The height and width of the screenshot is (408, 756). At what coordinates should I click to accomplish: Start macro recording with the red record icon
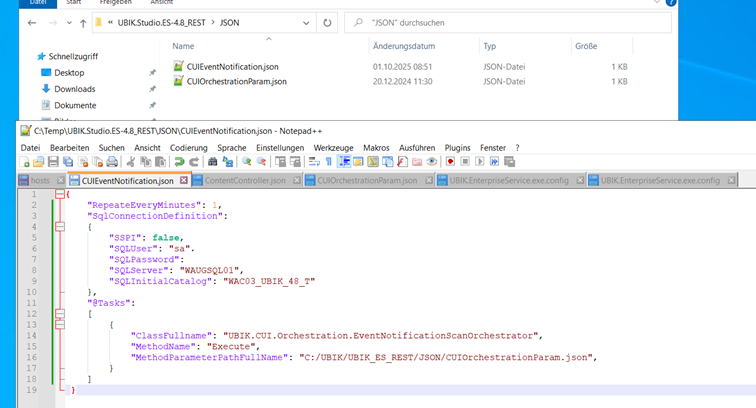(x=451, y=161)
